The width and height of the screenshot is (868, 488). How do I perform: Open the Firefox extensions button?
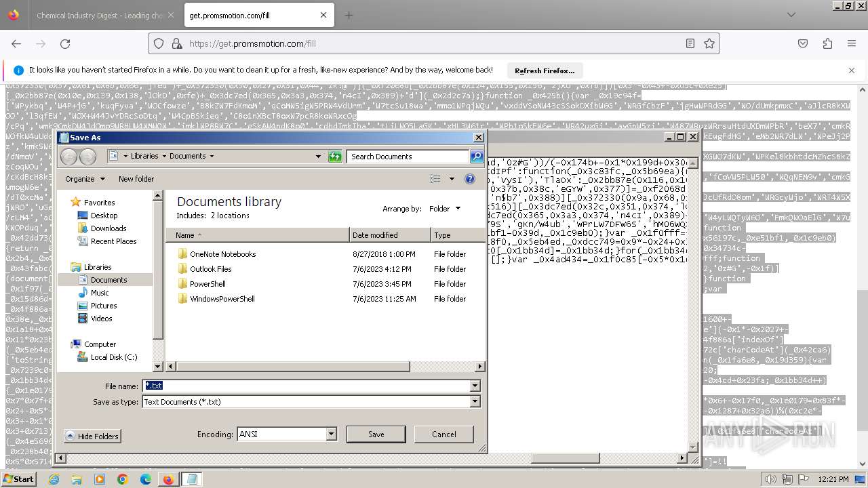click(827, 43)
